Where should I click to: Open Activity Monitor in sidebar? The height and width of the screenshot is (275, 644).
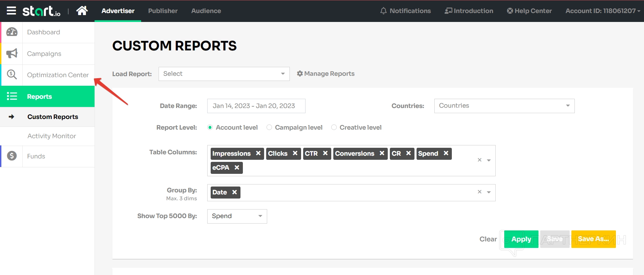pyautogui.click(x=52, y=136)
